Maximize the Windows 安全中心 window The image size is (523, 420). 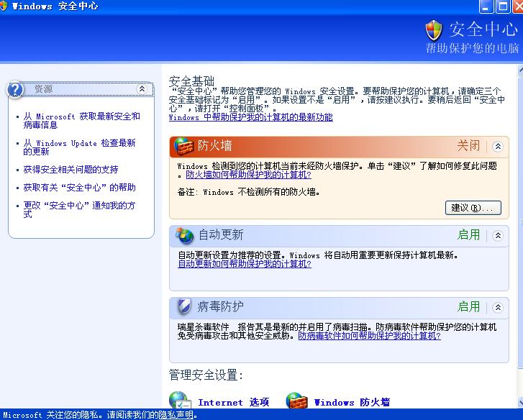[503, 6]
